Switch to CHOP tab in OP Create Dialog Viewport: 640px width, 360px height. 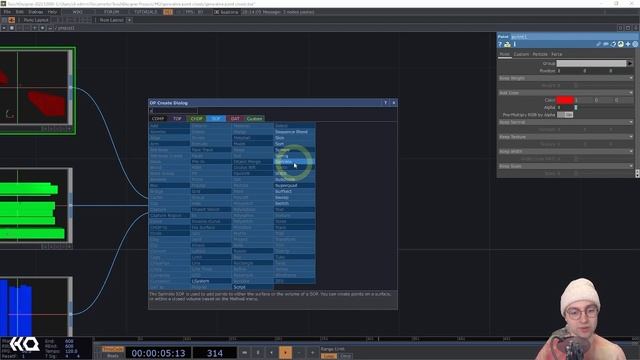(x=196, y=119)
